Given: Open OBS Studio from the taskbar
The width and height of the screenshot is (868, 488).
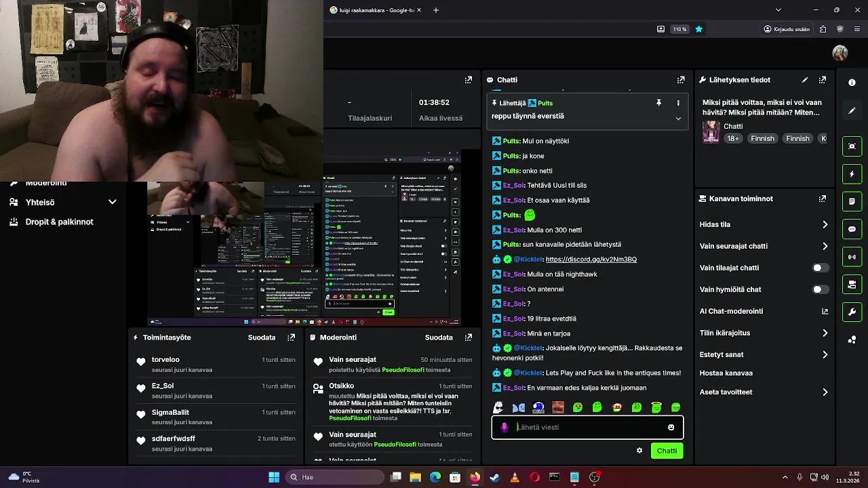Looking at the screenshot, I should [594, 477].
